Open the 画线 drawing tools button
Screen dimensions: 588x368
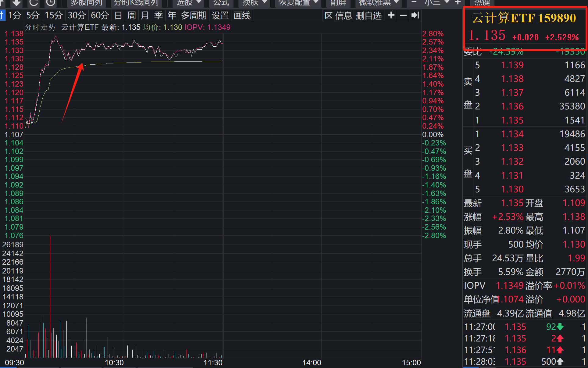[x=242, y=16]
